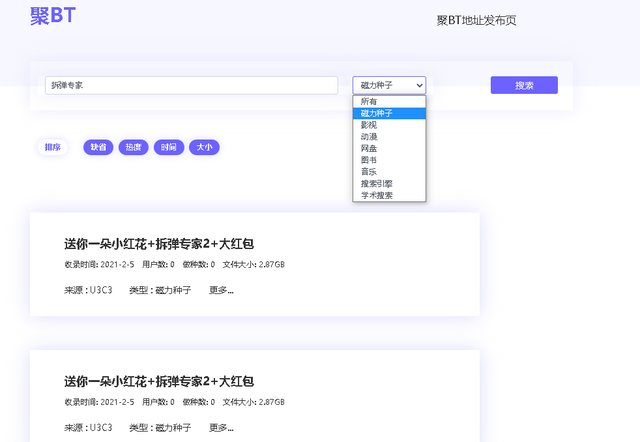Select 影视 from the dropdown list
The image size is (640, 442).
(389, 125)
